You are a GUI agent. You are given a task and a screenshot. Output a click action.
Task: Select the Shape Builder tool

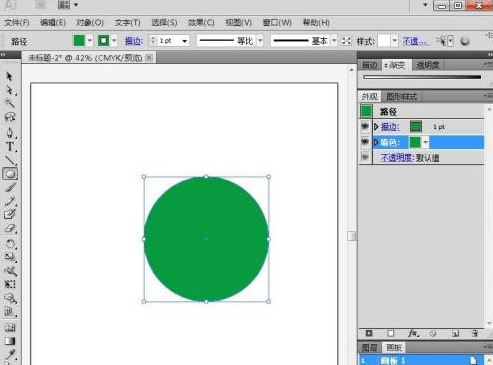[9, 298]
